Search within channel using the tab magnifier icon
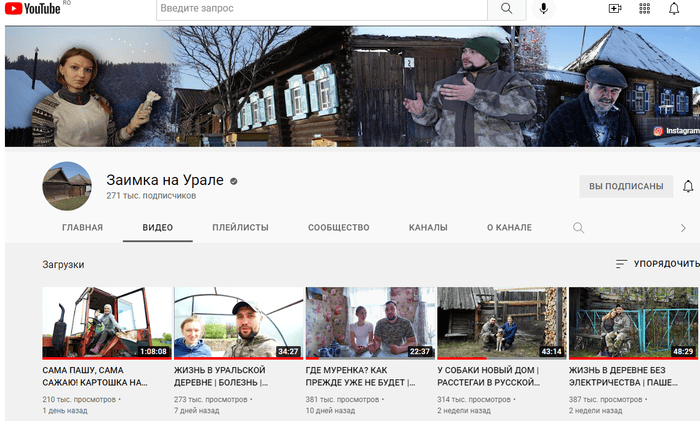The width and height of the screenshot is (700, 421). pyautogui.click(x=578, y=228)
